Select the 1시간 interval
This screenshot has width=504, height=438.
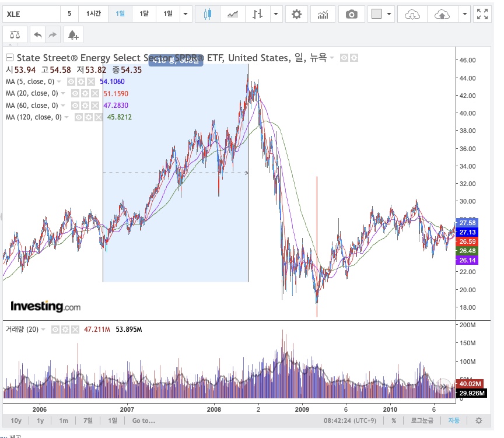[x=93, y=14]
